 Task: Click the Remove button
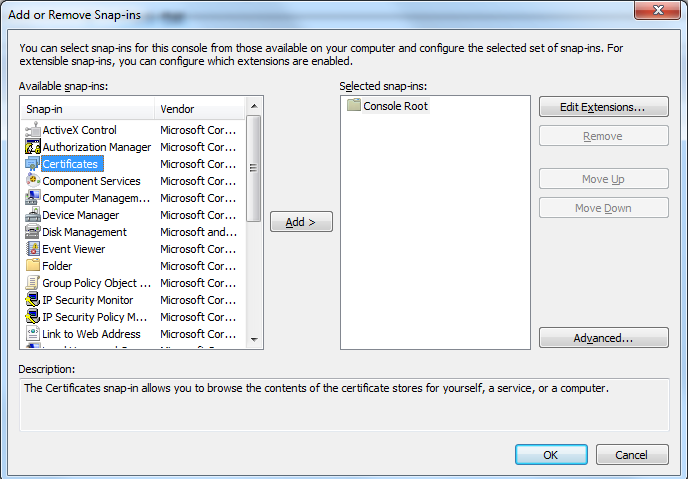pyautogui.click(x=604, y=136)
